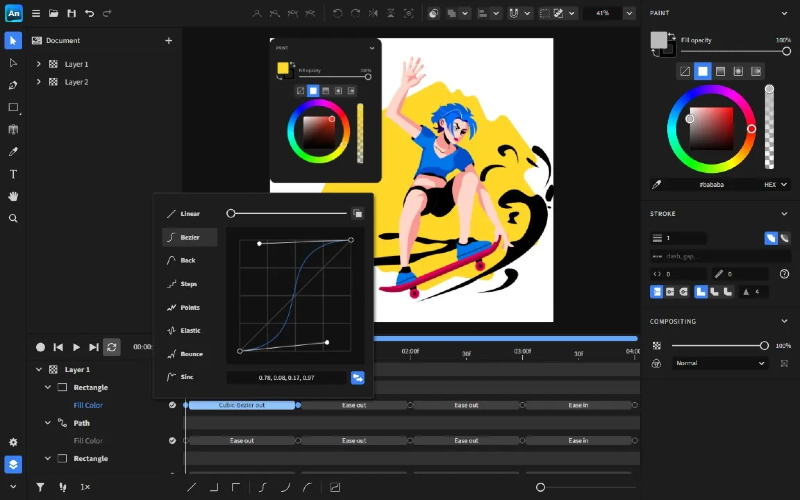Select linear gradient fill type
The image size is (800, 500).
[x=720, y=71]
